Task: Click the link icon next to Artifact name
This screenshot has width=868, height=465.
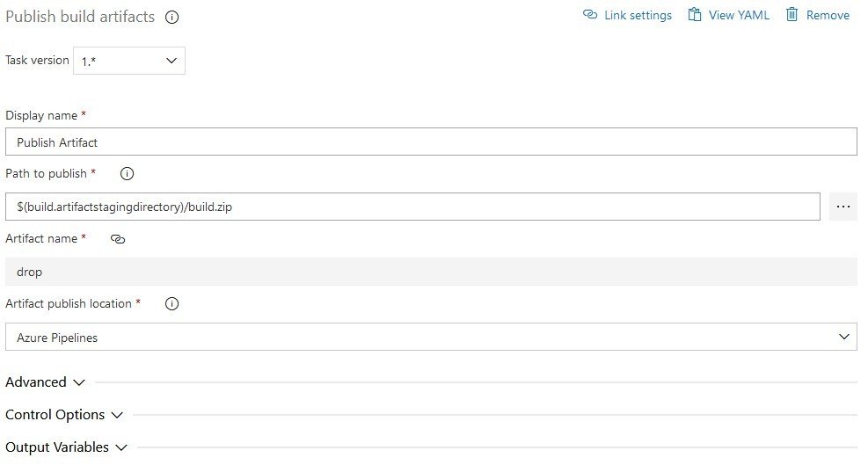Action: coord(118,239)
